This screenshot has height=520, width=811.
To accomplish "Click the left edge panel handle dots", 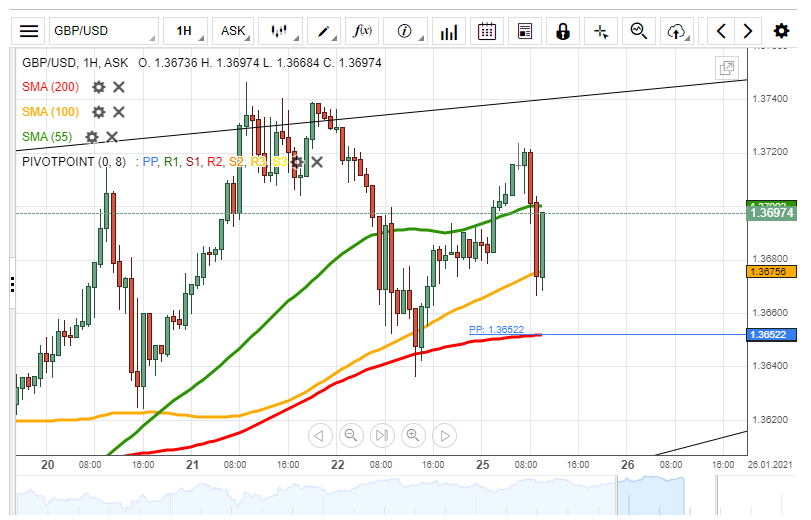I will point(12,285).
